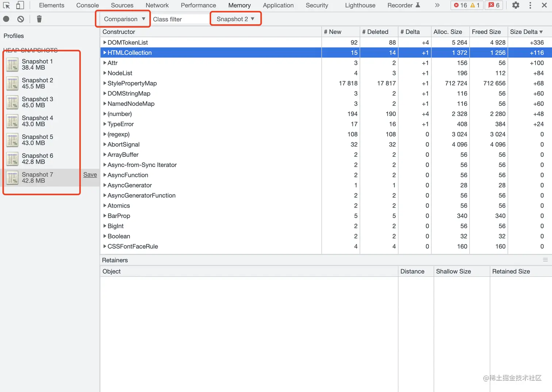The width and height of the screenshot is (552, 392).
Task: Sort by the # New column header
Action: [341, 32]
